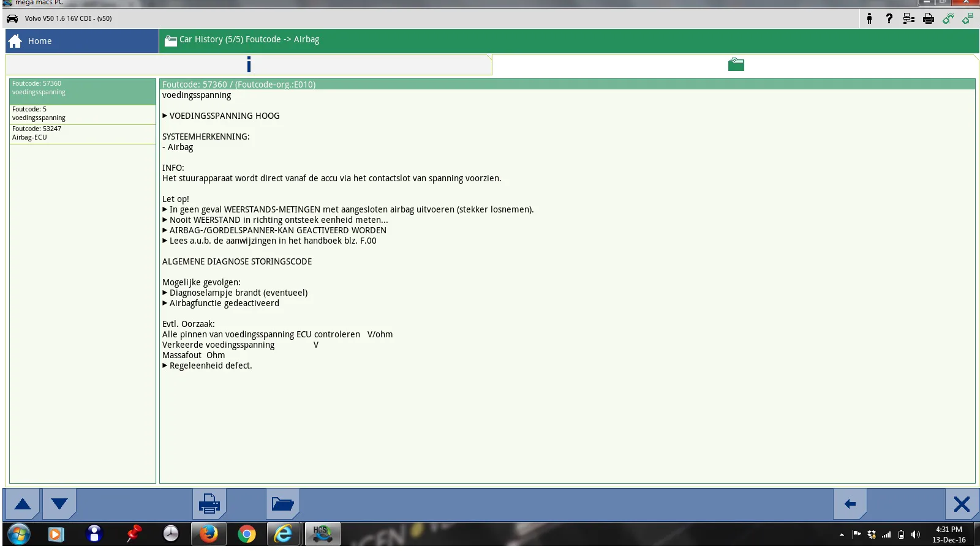Viewport: 980px width, 551px height.
Task: Switch to the green folder tab
Action: click(736, 64)
